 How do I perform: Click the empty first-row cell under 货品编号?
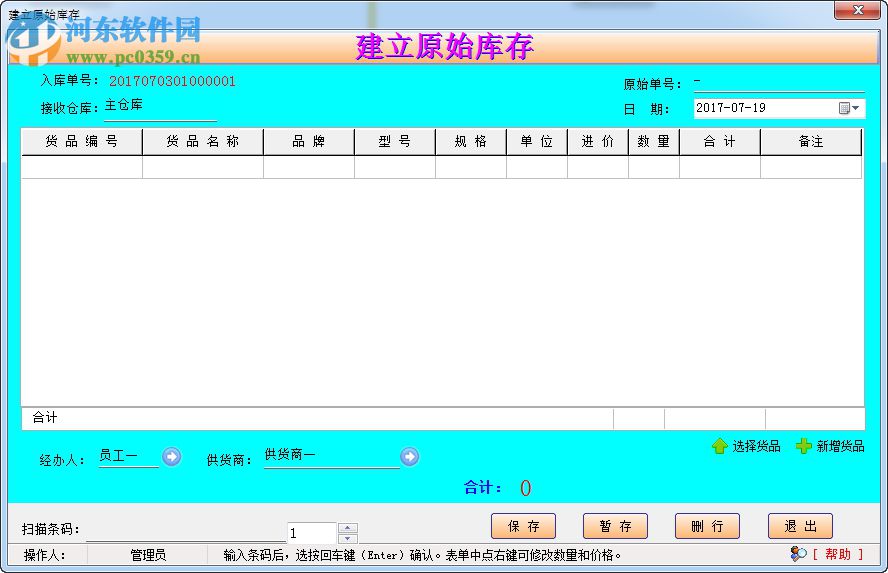[82, 167]
